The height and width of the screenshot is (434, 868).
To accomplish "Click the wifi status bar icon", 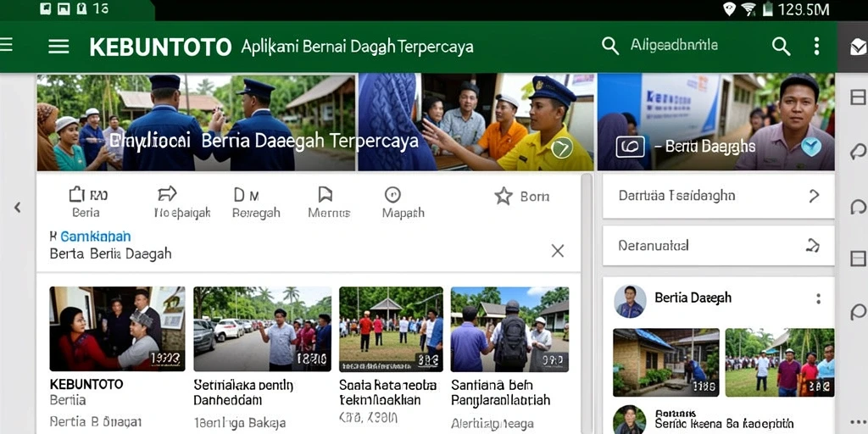I will (748, 8).
